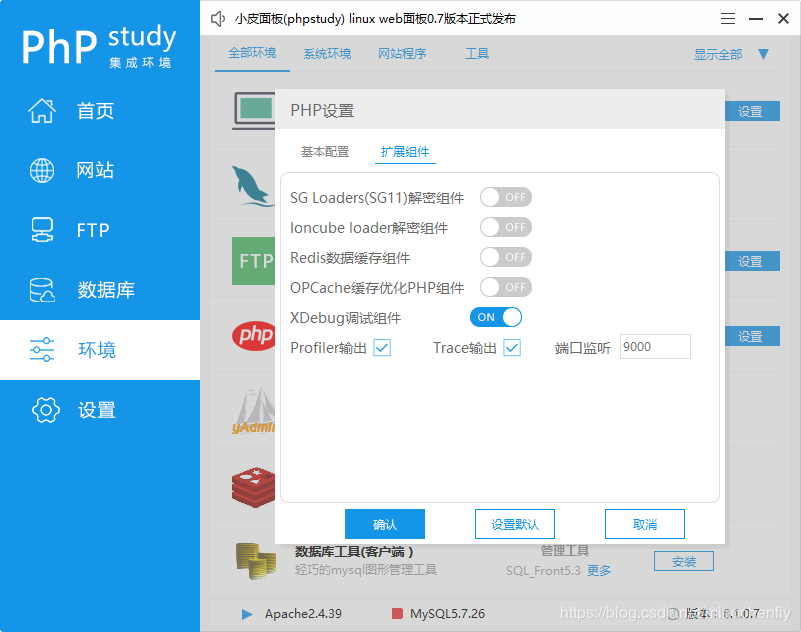
Task: Click the blue triangle next to Apache2.4.39
Action: pos(245,614)
